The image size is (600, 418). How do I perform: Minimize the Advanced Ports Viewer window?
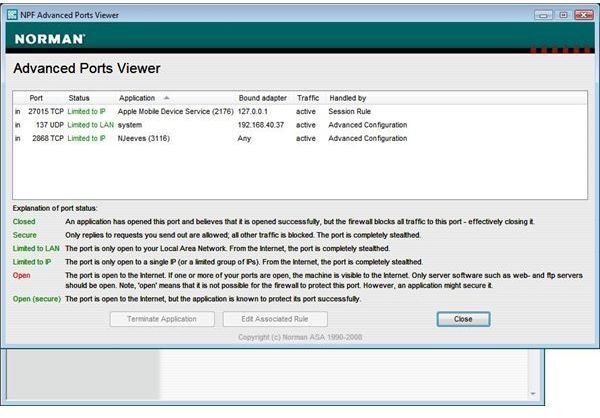coord(543,15)
